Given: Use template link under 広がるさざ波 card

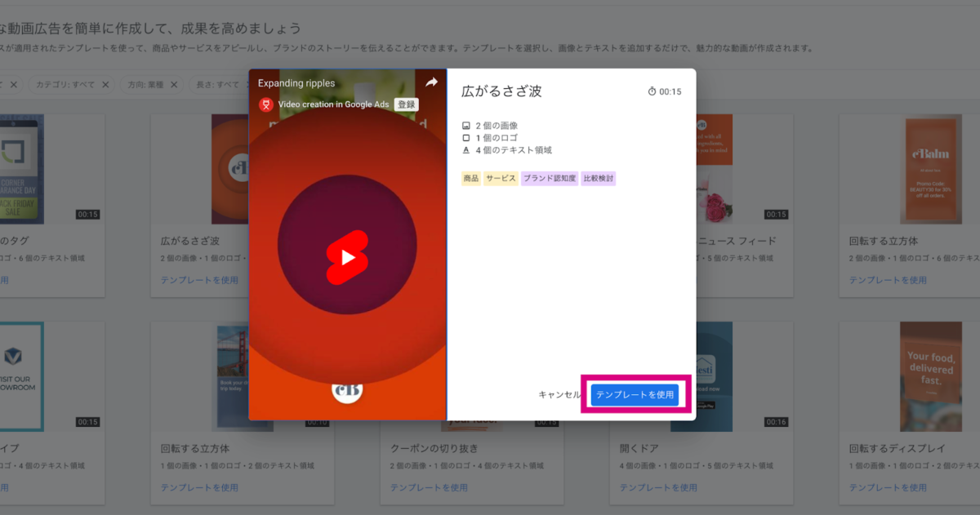Looking at the screenshot, I should pyautogui.click(x=200, y=280).
